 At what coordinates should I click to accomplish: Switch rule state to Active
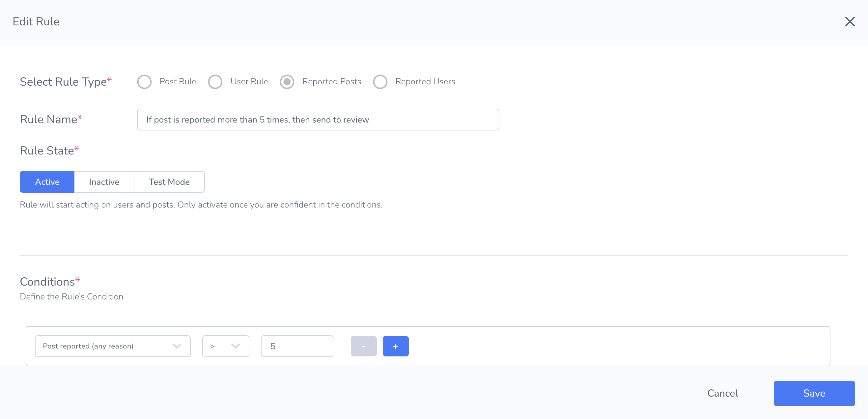coord(47,182)
